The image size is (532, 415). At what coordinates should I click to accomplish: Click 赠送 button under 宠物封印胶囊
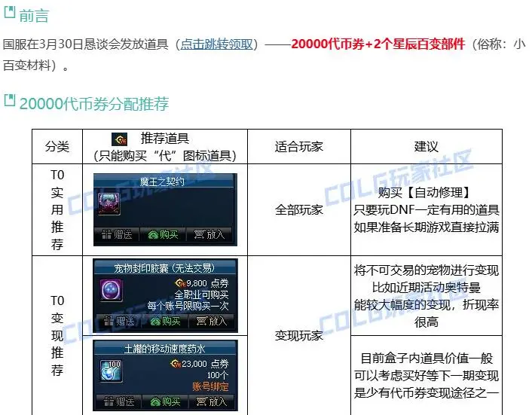119,321
